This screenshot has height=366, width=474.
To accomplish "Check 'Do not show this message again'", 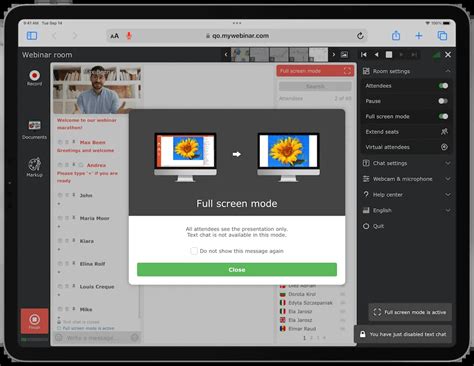I will [194, 251].
